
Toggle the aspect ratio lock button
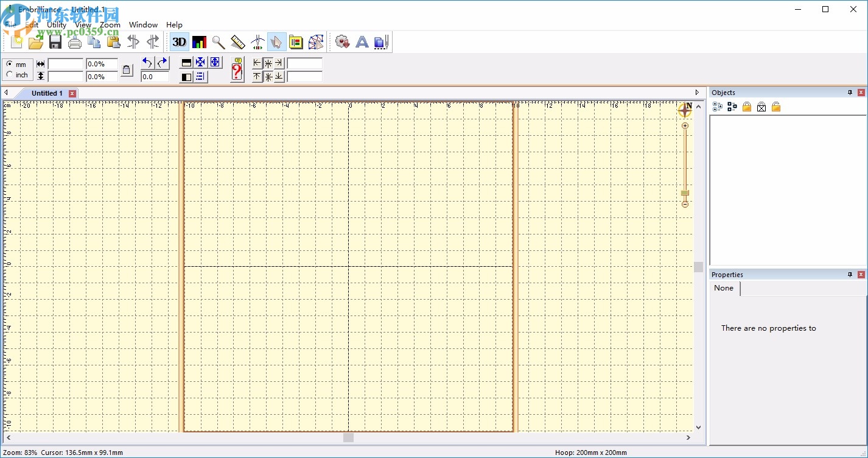pyautogui.click(x=127, y=70)
